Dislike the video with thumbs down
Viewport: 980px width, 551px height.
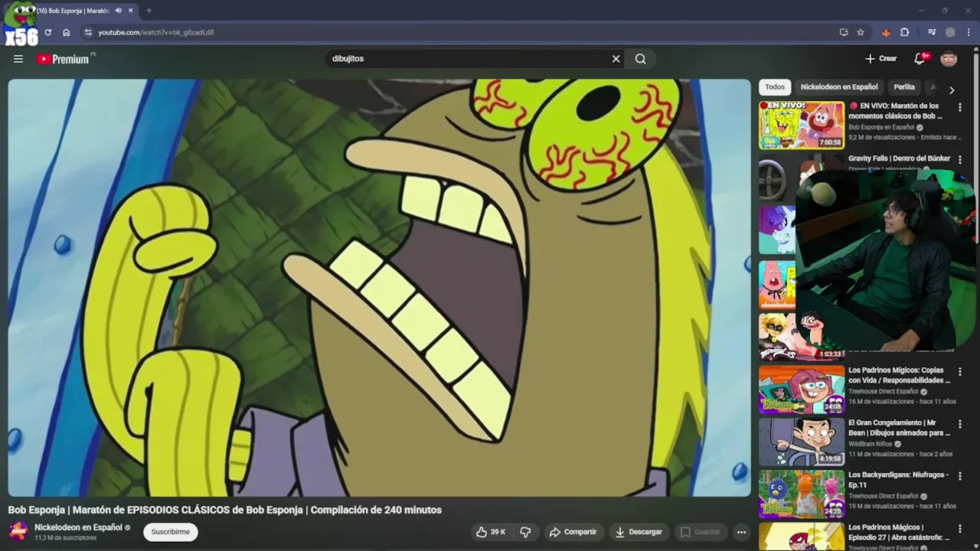(526, 532)
